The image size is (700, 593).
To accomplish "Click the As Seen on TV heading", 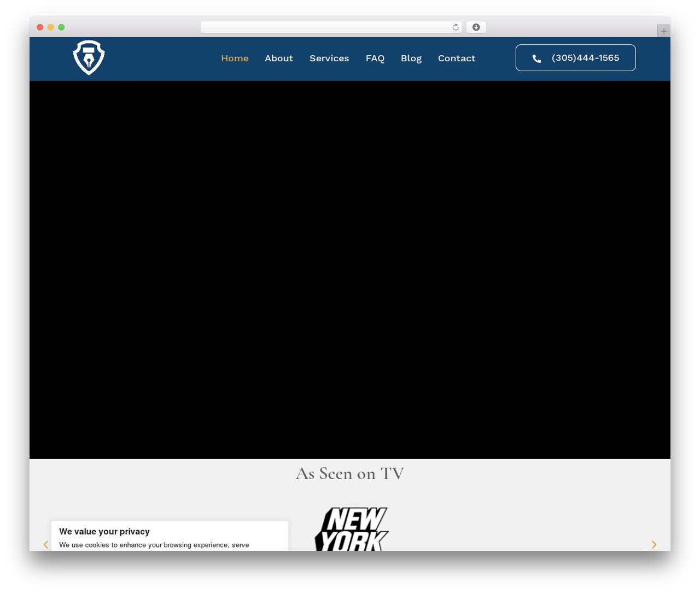I will [350, 473].
